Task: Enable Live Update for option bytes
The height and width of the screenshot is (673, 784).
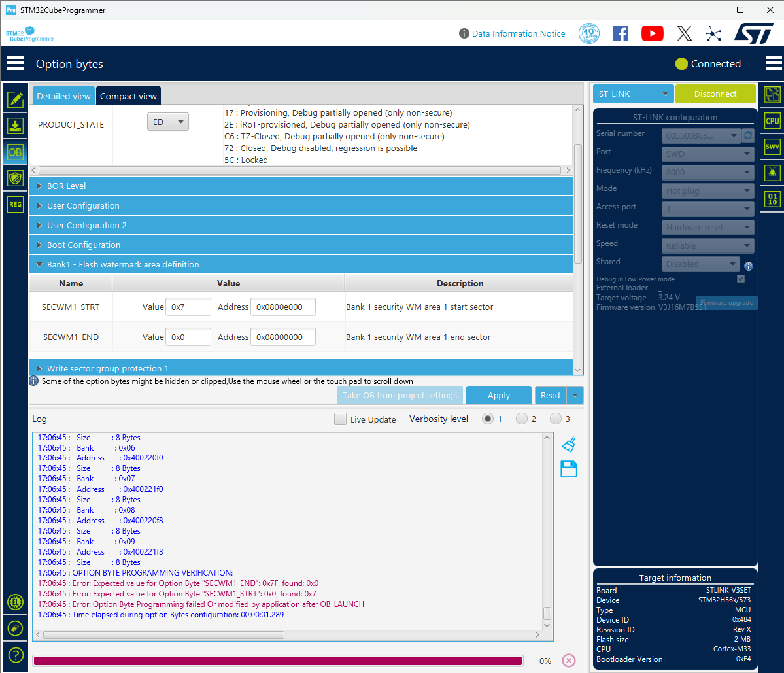Action: pyautogui.click(x=340, y=419)
